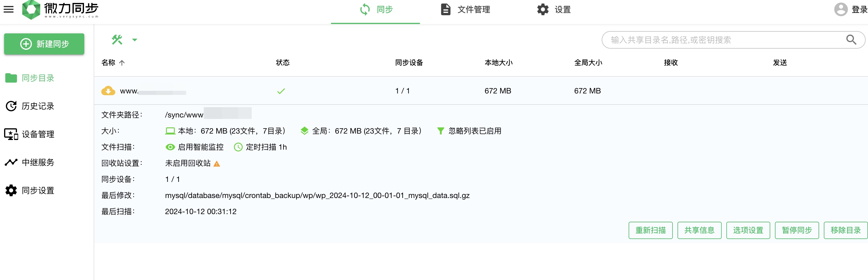The image size is (868, 280).
Task: Click the 接收 column header
Action: pyautogui.click(x=670, y=63)
